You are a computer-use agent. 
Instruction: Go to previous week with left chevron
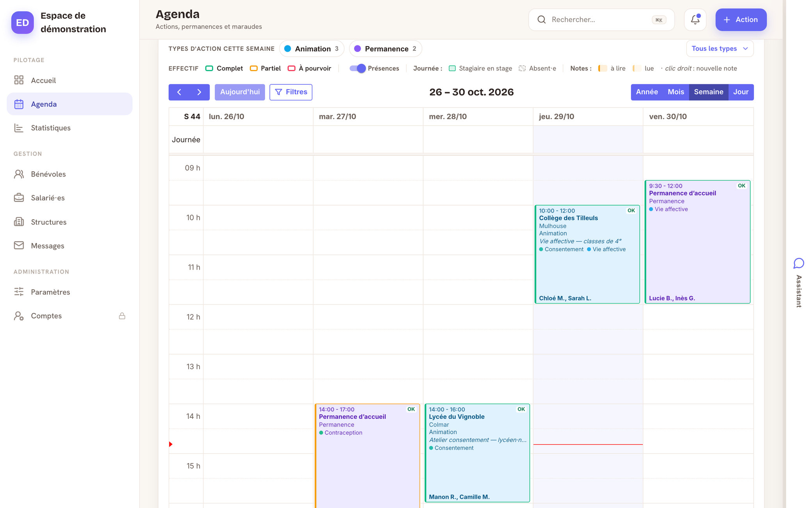coord(179,92)
